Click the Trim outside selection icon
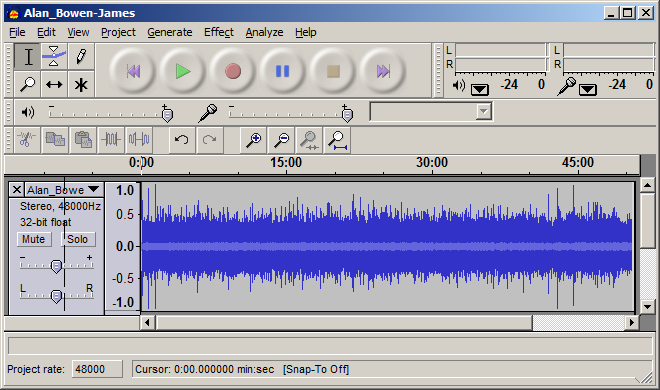Viewport: 660px width, 390px height. [111, 140]
